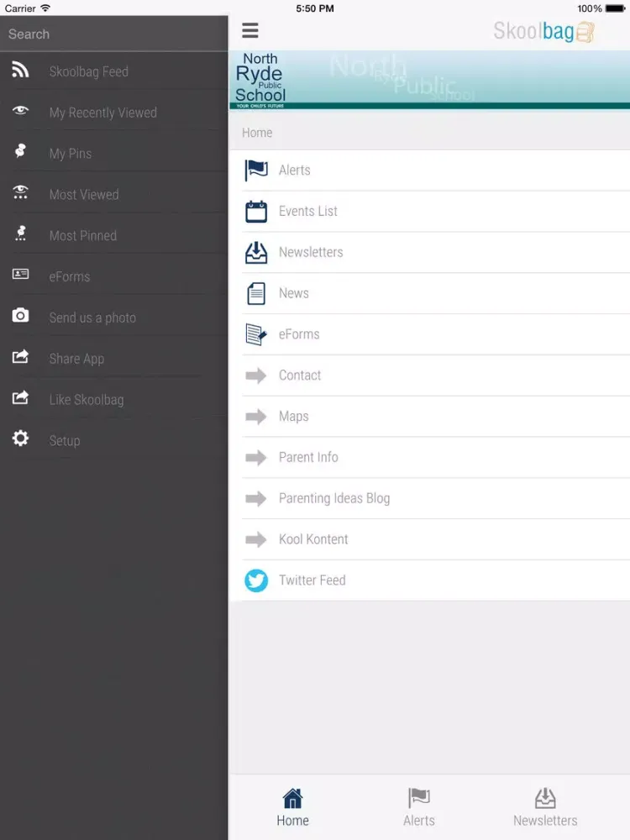Image resolution: width=630 pixels, height=840 pixels.
Task: Click the Events List calendar icon
Action: click(256, 212)
